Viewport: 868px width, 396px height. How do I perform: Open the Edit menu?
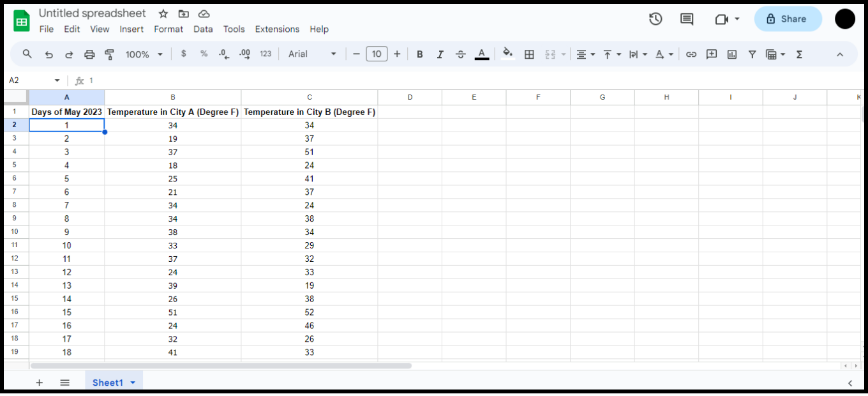[72, 29]
